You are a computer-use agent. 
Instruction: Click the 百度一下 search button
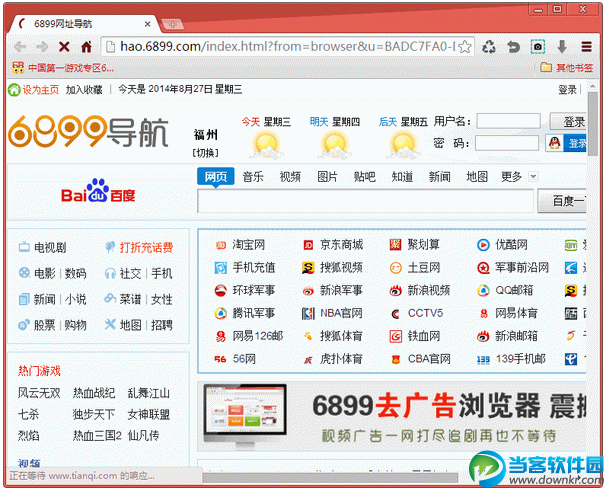562,201
